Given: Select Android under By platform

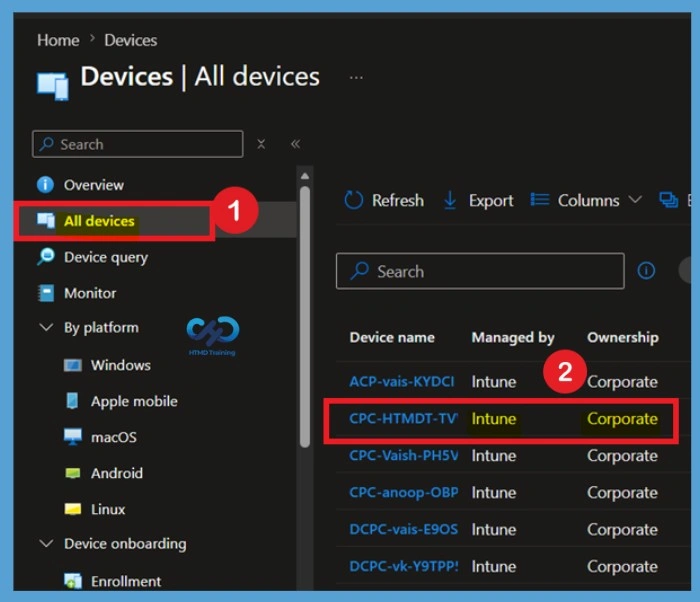Looking at the screenshot, I should pyautogui.click(x=117, y=473).
